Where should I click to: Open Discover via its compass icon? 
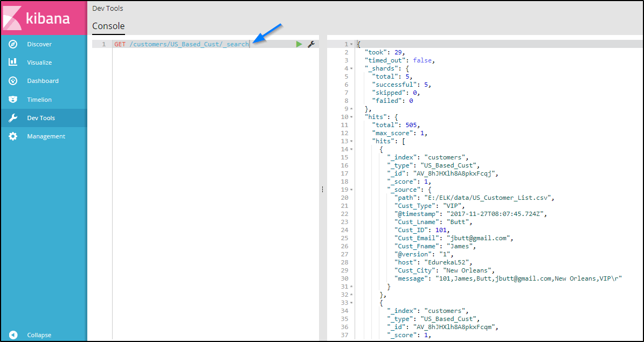[13, 44]
